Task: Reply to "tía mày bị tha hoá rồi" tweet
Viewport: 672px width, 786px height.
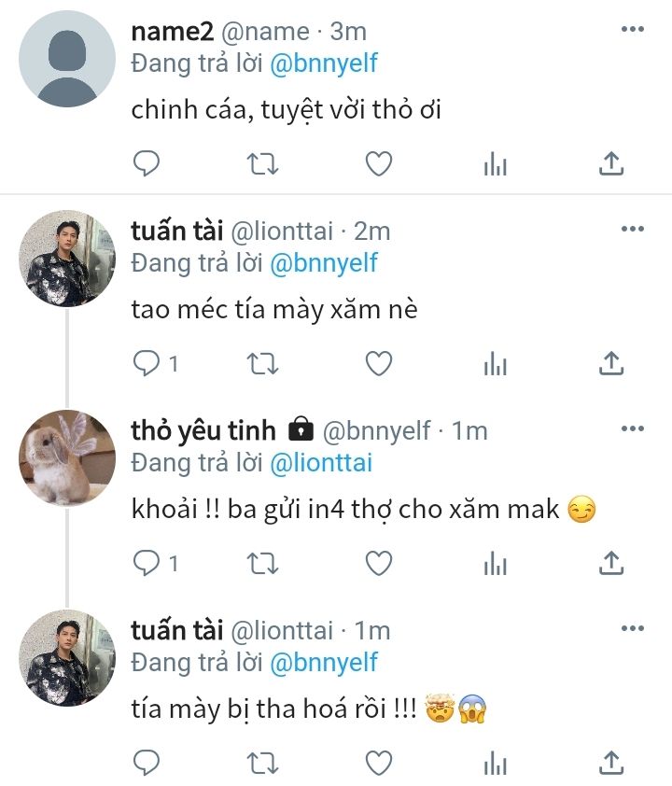Action: [x=147, y=763]
